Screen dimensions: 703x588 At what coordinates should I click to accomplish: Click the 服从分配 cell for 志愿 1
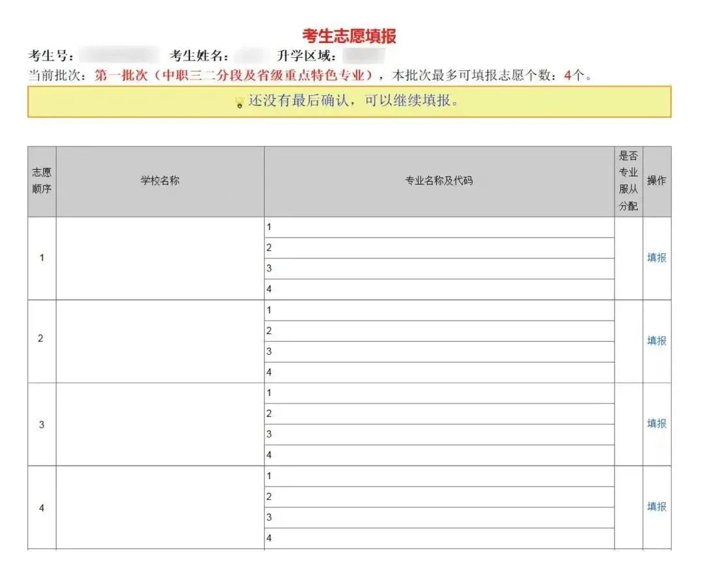coord(629,259)
